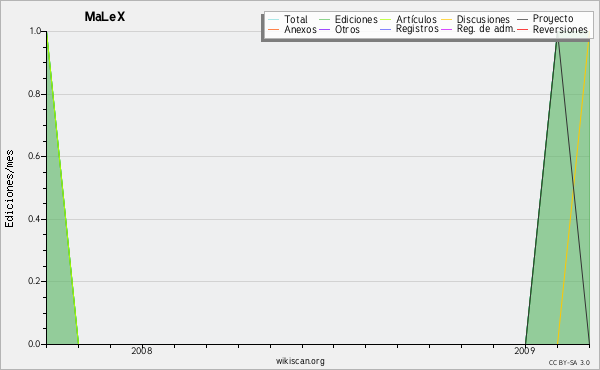Screen dimensions: 600x370
Task: Click the 0.0 y-axis value
Action: (34, 344)
